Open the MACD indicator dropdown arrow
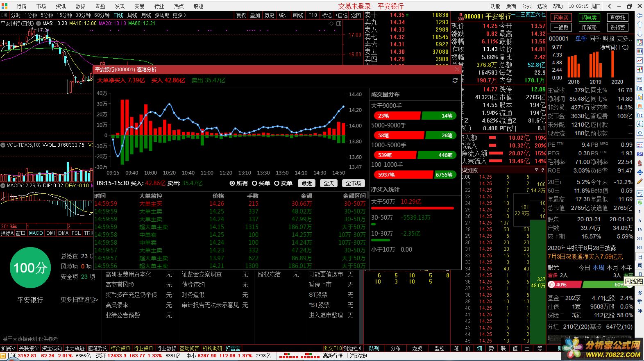Screen dimensions: 644x361 tap(3, 186)
